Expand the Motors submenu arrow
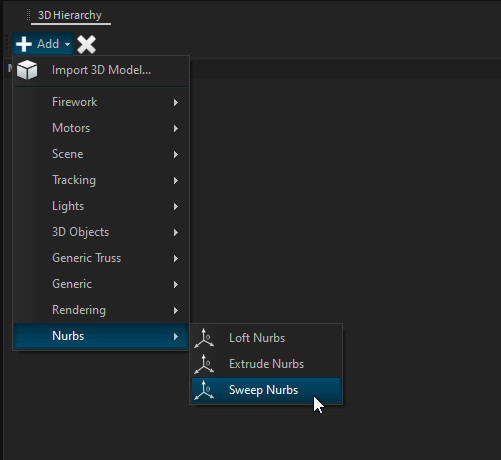501x460 pixels. 176,128
